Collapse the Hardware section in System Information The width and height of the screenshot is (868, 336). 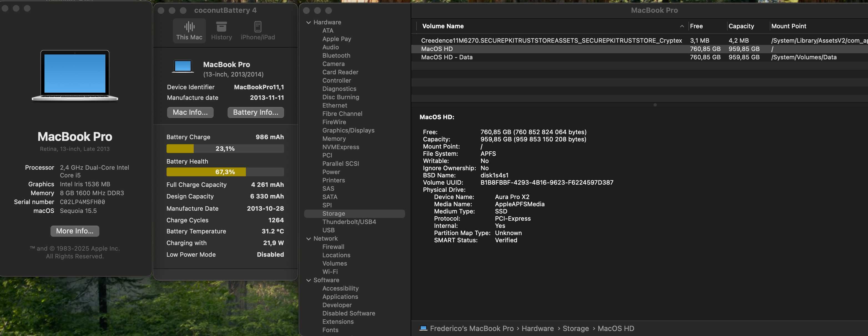308,22
